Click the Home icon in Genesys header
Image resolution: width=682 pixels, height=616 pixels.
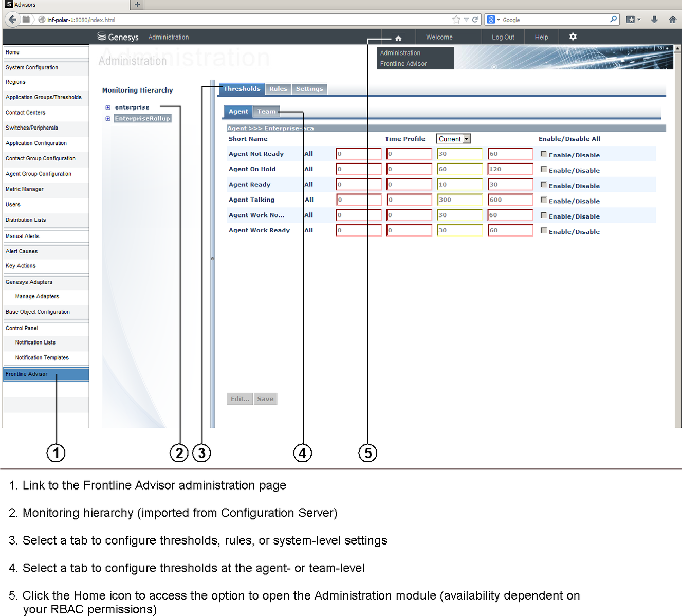pyautogui.click(x=398, y=38)
